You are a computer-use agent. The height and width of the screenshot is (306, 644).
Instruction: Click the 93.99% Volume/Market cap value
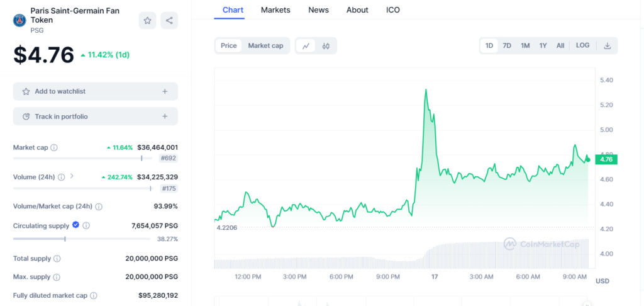166,207
